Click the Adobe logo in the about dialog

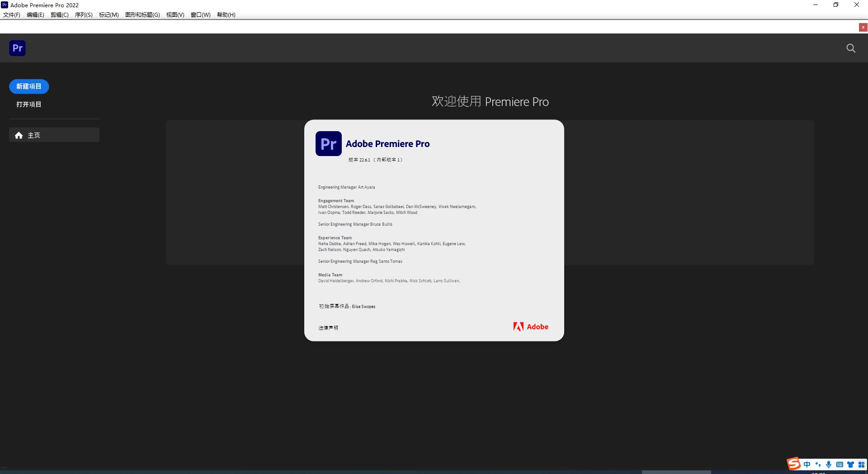click(x=531, y=327)
